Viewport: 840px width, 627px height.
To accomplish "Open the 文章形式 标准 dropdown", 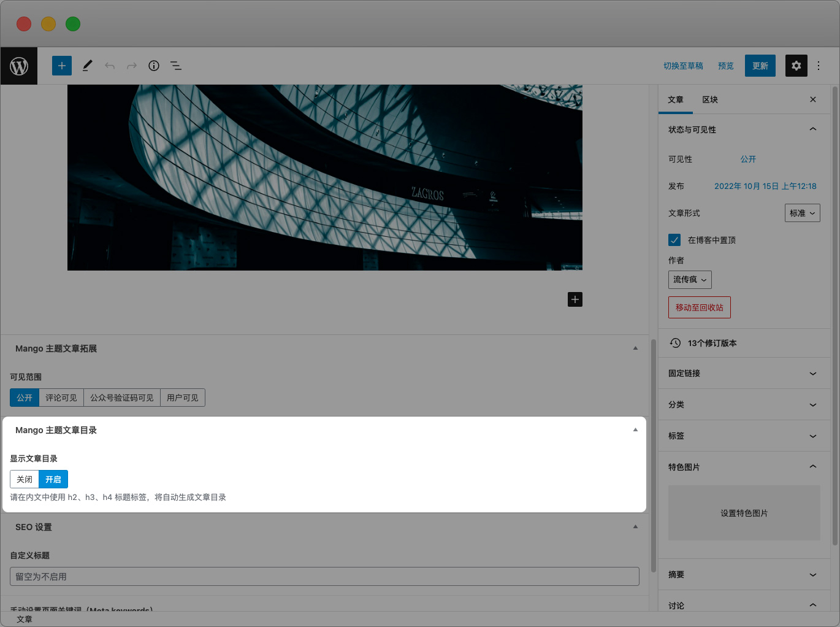I will [803, 213].
